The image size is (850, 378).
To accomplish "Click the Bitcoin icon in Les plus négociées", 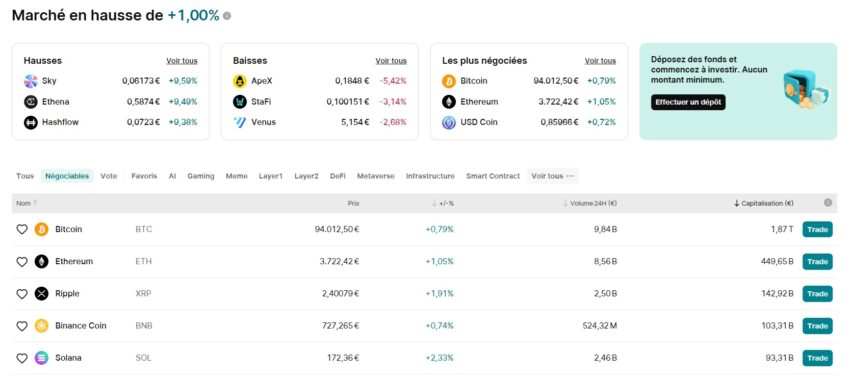I will (449, 81).
